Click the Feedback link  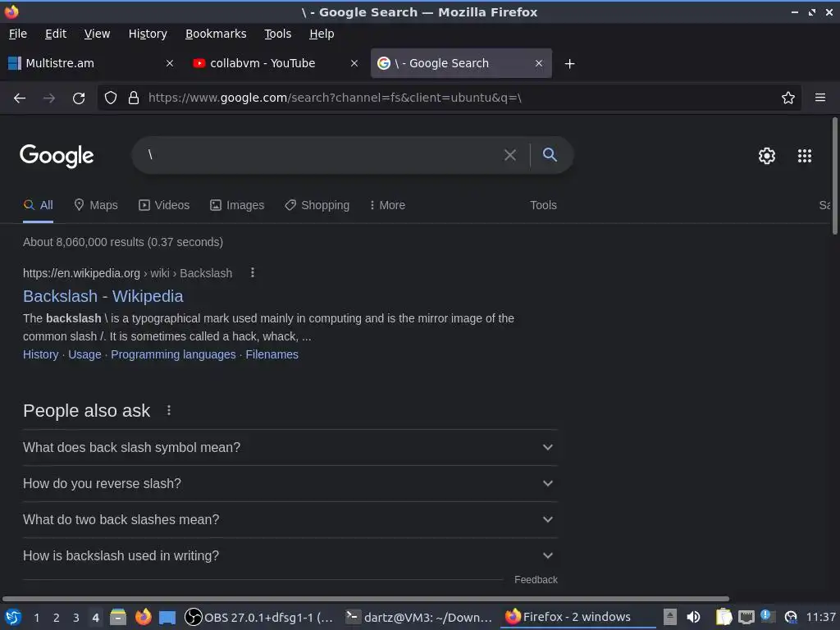click(536, 580)
